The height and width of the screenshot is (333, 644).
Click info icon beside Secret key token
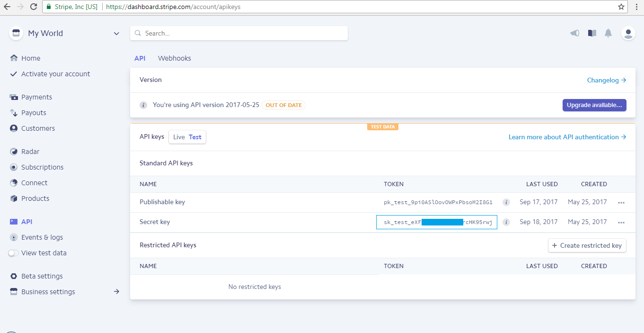(506, 222)
